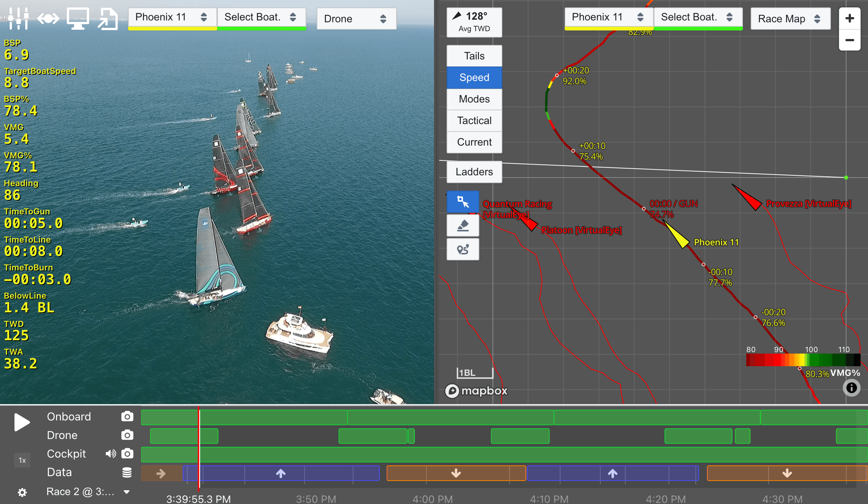Click the horizontal split-view arrows icon
Viewport: 868px width, 504px height.
click(48, 18)
